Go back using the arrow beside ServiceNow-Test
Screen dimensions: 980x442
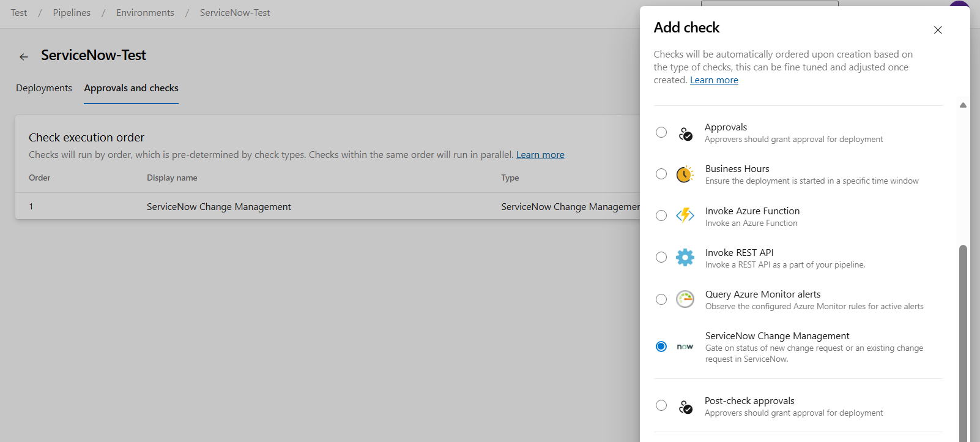[24, 57]
